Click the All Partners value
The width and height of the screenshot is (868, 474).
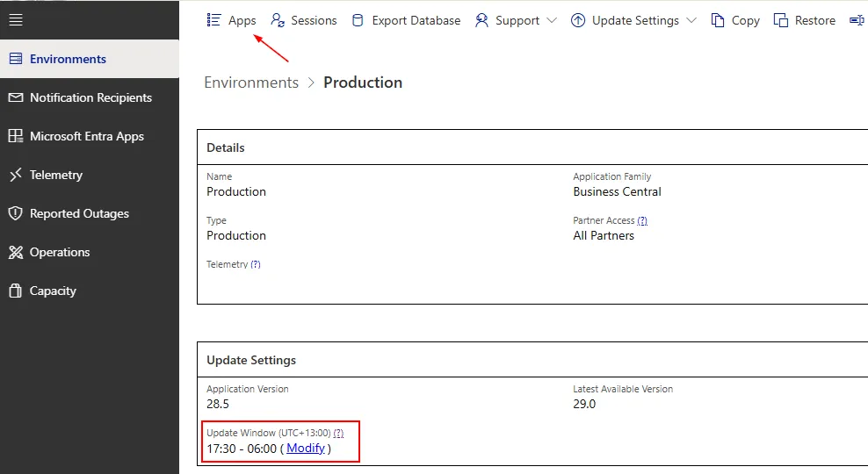tap(604, 235)
